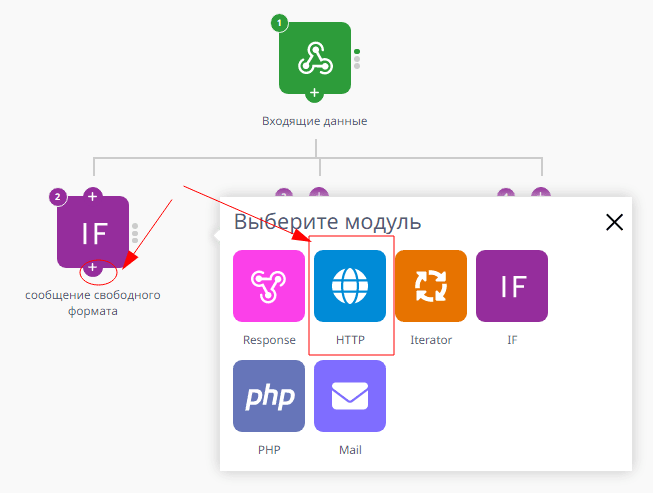The image size is (653, 493).
Task: Select the HTTP globe module icon
Action: [x=349, y=286]
